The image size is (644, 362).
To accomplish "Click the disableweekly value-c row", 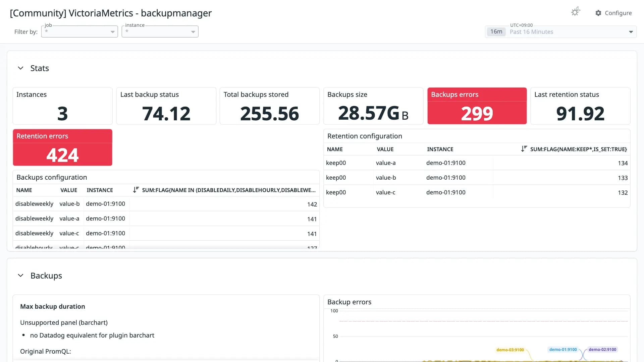I will point(166,233).
